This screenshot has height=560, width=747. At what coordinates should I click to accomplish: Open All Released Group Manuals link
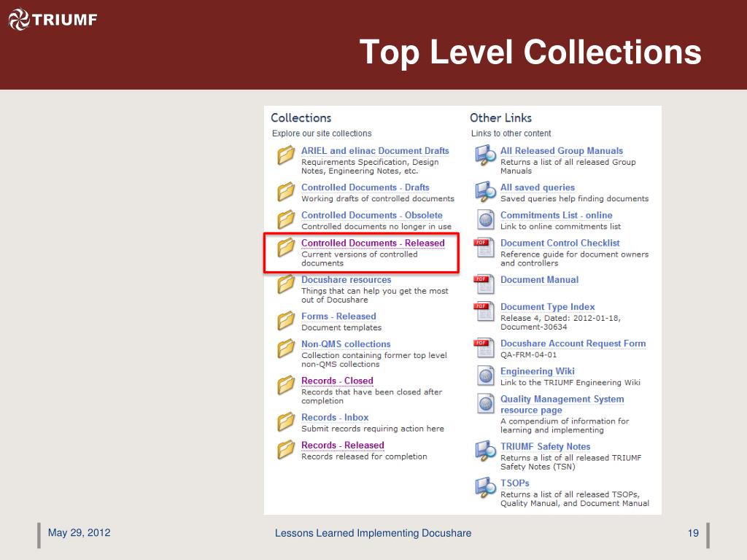(x=561, y=151)
